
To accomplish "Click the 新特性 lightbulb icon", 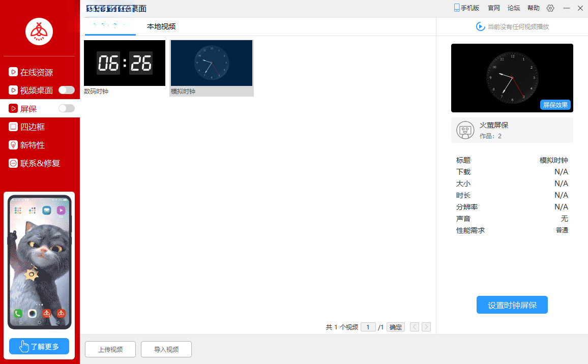I will (x=13, y=145).
